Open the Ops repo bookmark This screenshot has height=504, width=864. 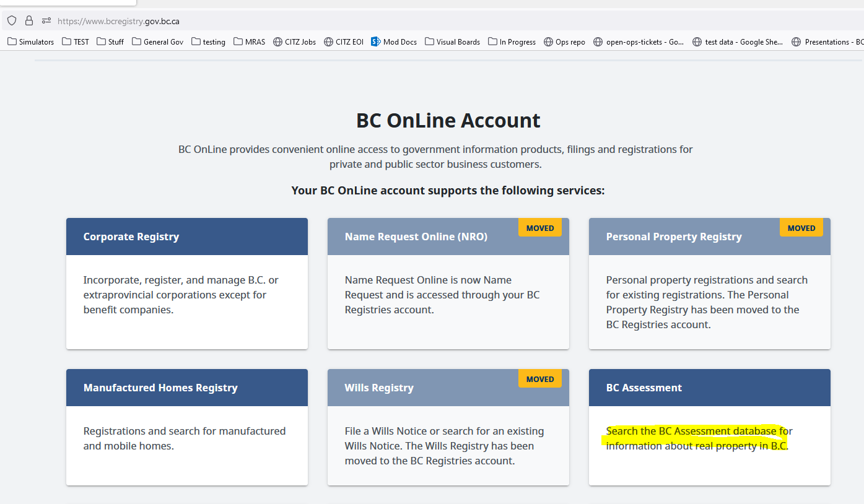(564, 42)
